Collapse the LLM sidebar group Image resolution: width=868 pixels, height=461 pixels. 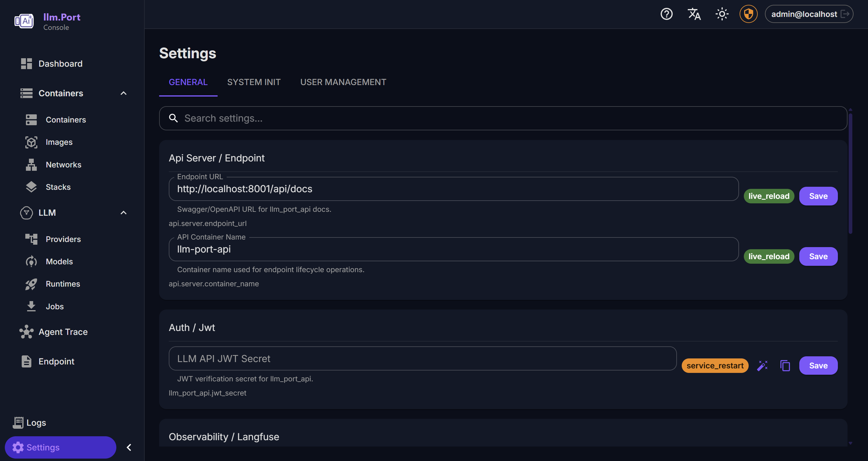click(123, 213)
